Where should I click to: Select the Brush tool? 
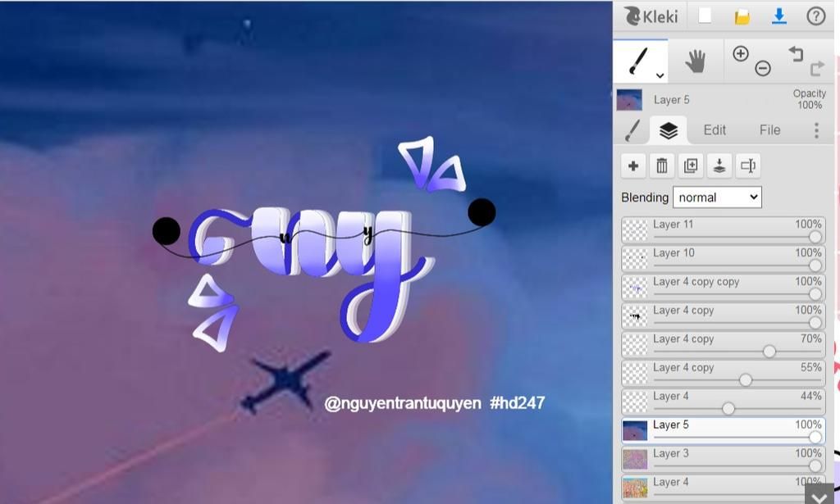tap(638, 61)
